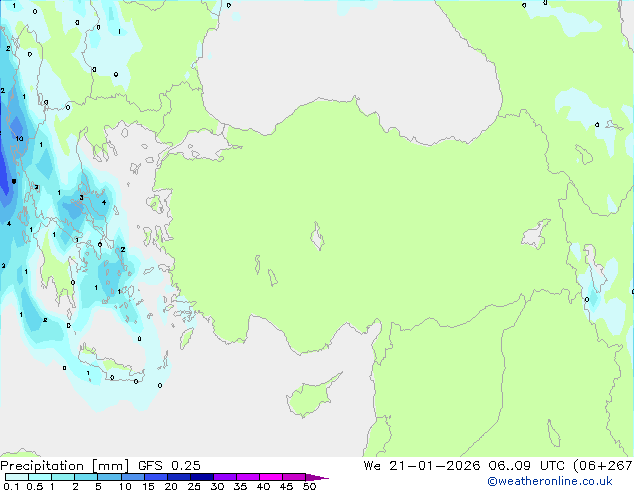Click the '45' legend scale value

click(286, 486)
